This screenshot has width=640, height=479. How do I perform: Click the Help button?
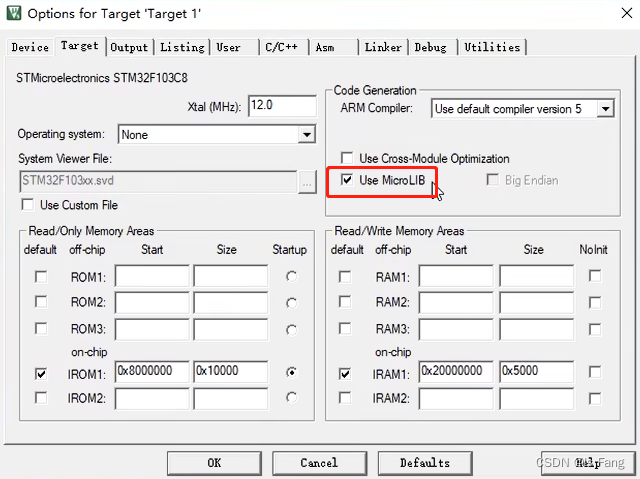click(x=588, y=463)
